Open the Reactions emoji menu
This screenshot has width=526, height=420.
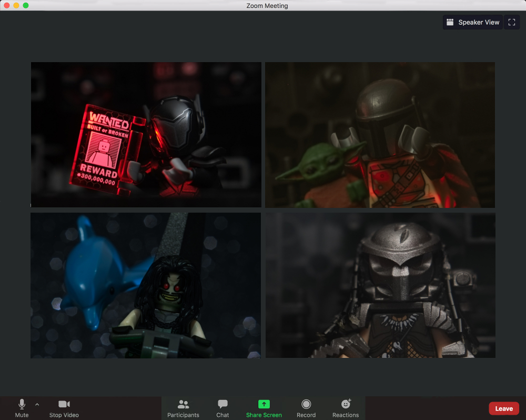[x=346, y=408]
